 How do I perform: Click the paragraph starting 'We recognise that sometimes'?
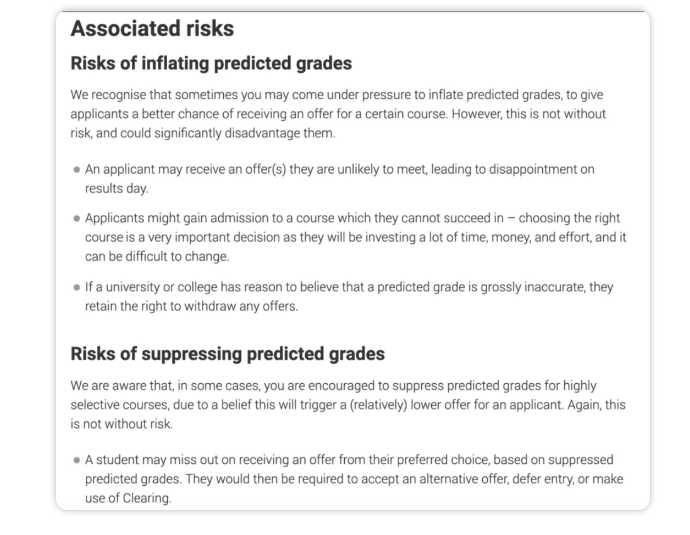click(x=338, y=114)
